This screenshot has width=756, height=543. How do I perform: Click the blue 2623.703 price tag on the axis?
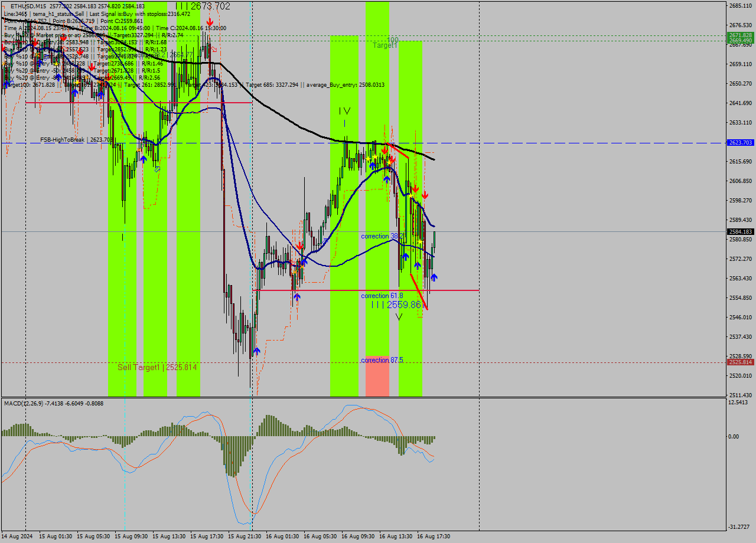click(x=740, y=143)
